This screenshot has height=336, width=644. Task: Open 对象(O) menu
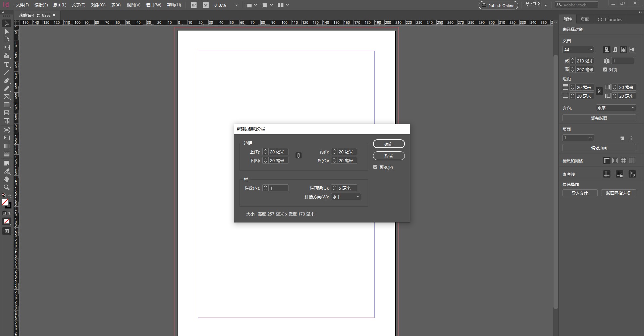[x=98, y=5]
